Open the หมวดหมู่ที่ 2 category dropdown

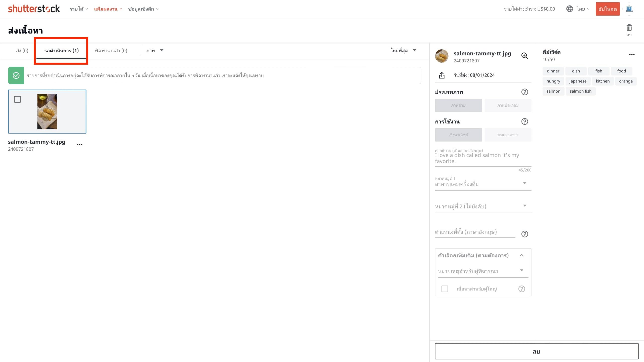click(x=483, y=206)
